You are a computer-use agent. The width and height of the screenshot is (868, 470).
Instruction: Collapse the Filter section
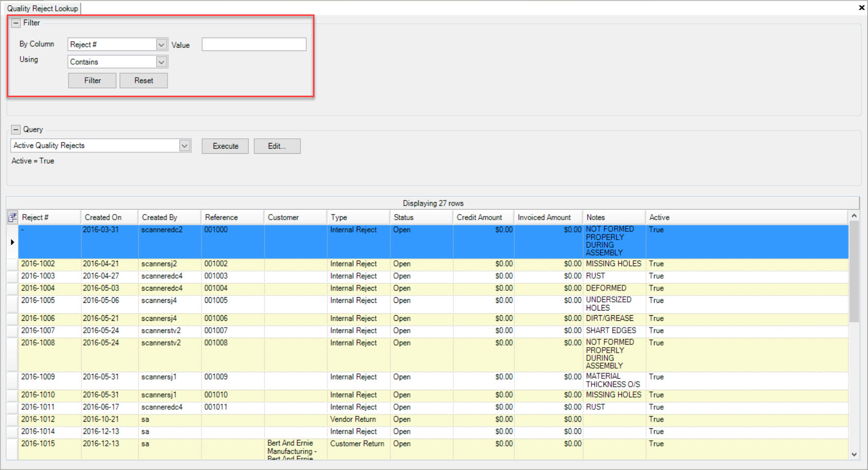click(16, 23)
